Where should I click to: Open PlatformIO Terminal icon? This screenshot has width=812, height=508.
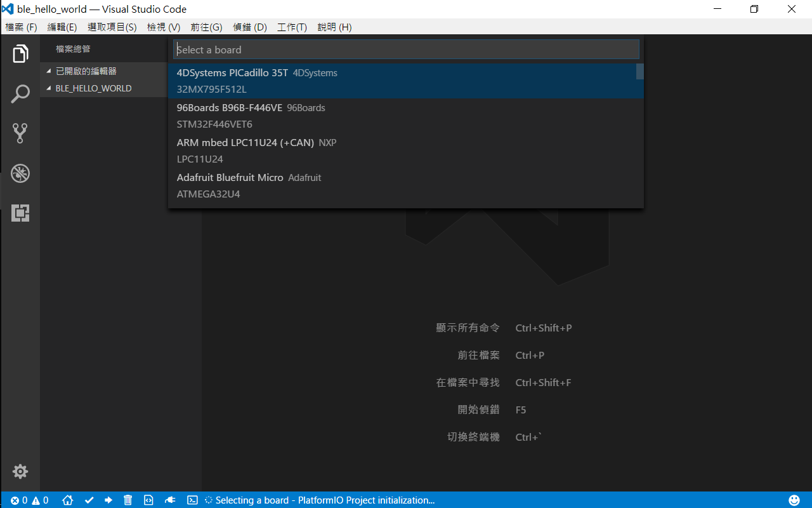point(192,500)
